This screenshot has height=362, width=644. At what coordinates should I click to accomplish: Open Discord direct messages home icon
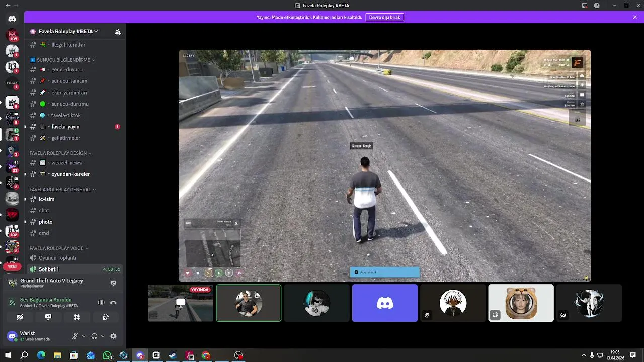[x=12, y=19]
